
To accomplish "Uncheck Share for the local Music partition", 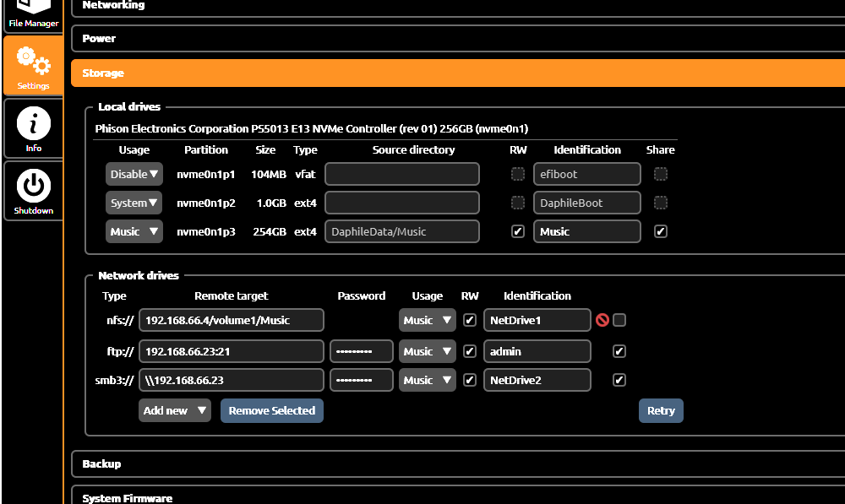I will click(661, 231).
